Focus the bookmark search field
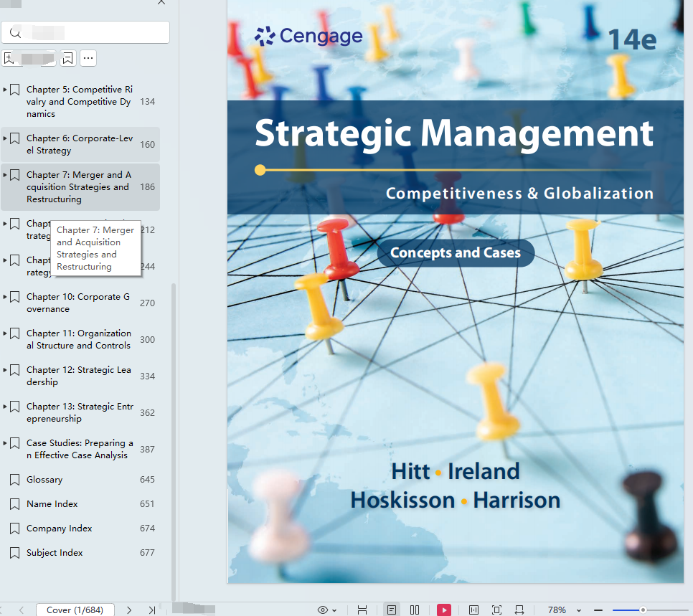 pyautogui.click(x=85, y=32)
